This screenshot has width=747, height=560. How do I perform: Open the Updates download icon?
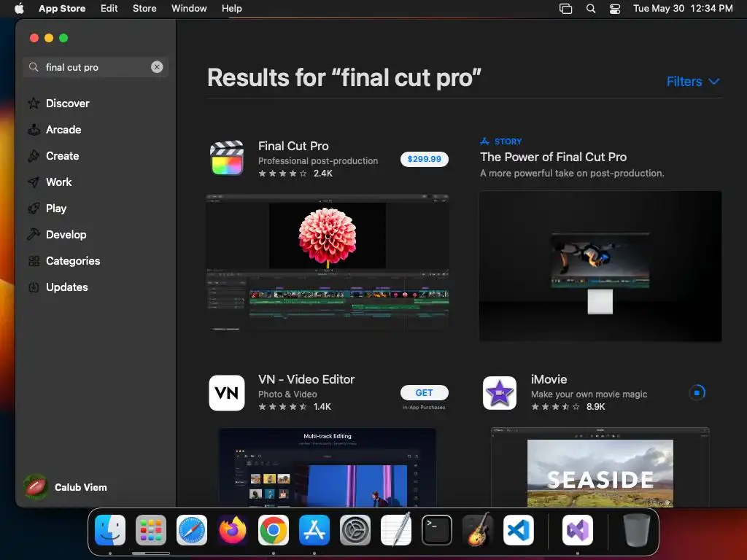point(34,287)
